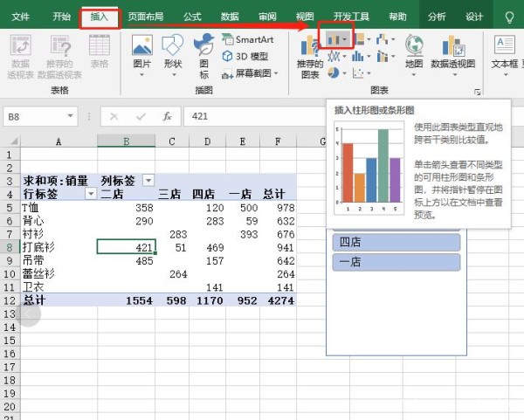Open the 列标签 filter dropdown

[148, 181]
